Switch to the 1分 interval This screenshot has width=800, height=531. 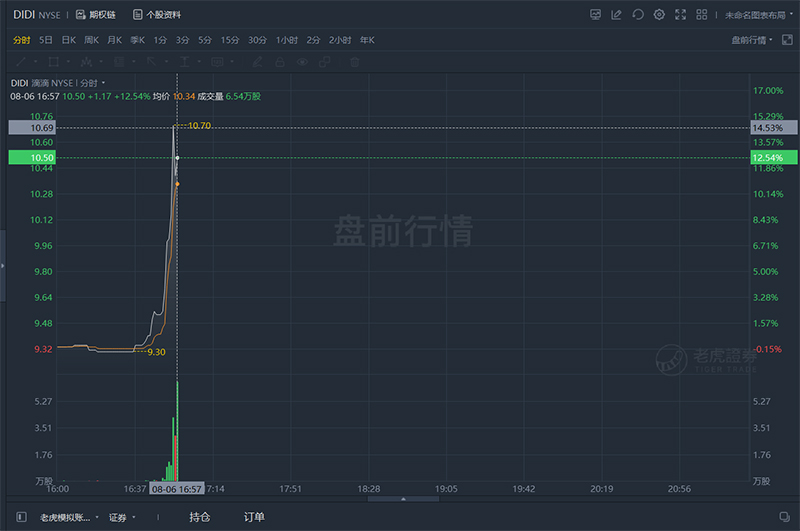[160, 40]
